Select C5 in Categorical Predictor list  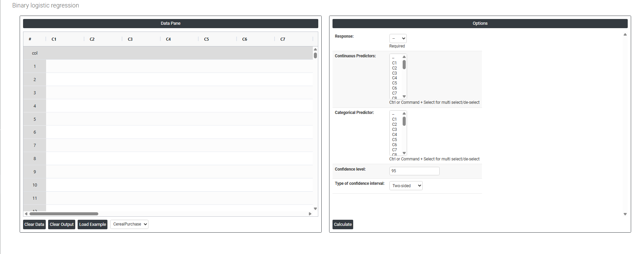coord(395,140)
